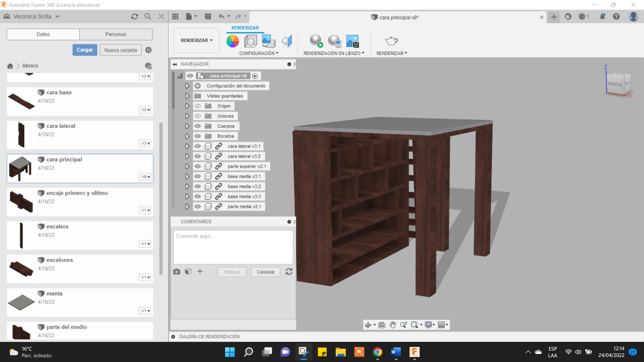
Task: Click the Cargar button
Action: (x=85, y=50)
